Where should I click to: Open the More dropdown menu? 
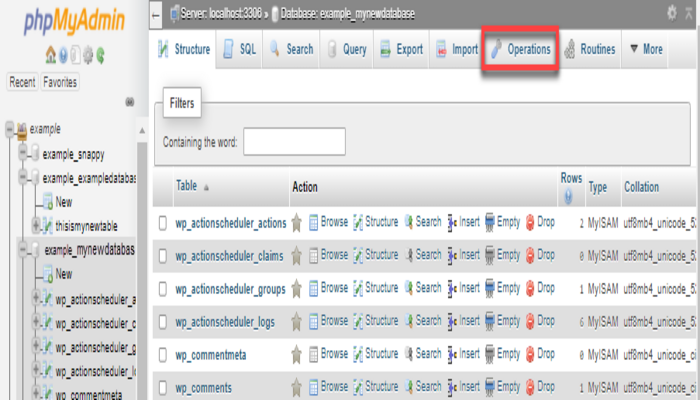(646, 48)
